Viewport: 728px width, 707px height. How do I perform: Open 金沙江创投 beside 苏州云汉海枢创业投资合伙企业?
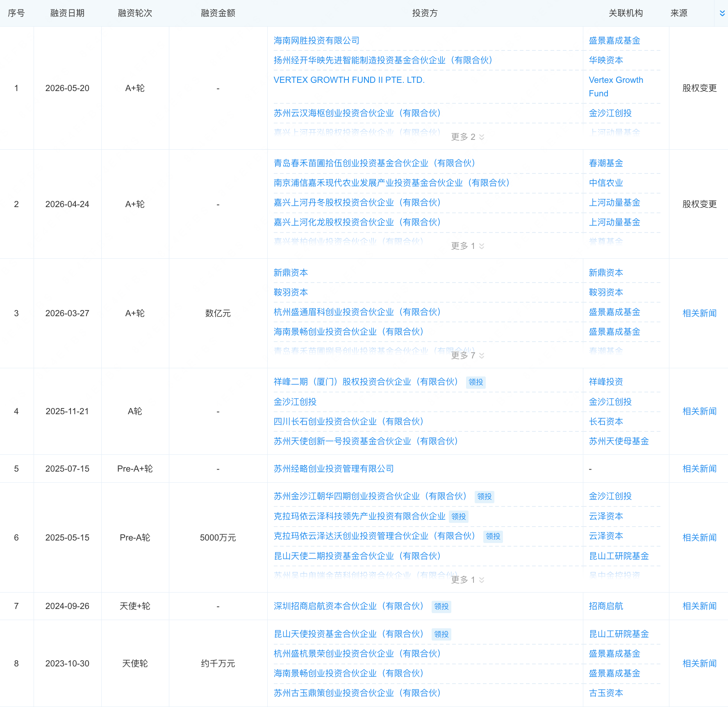click(610, 113)
